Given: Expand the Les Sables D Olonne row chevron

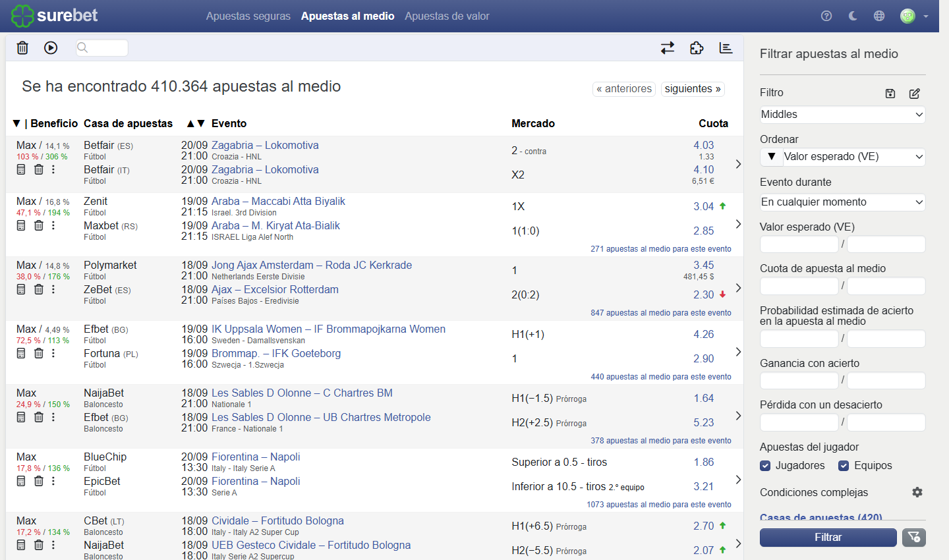Looking at the screenshot, I should [738, 416].
